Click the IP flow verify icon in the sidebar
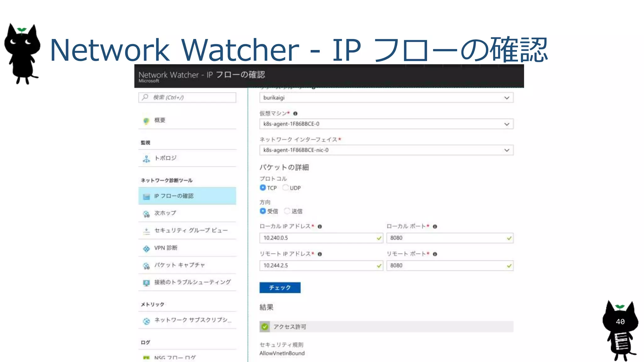 (x=146, y=197)
